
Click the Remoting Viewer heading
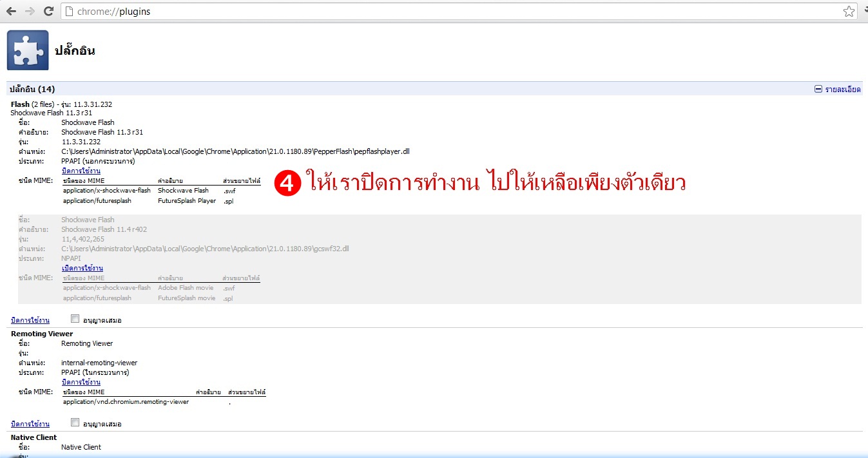point(42,334)
